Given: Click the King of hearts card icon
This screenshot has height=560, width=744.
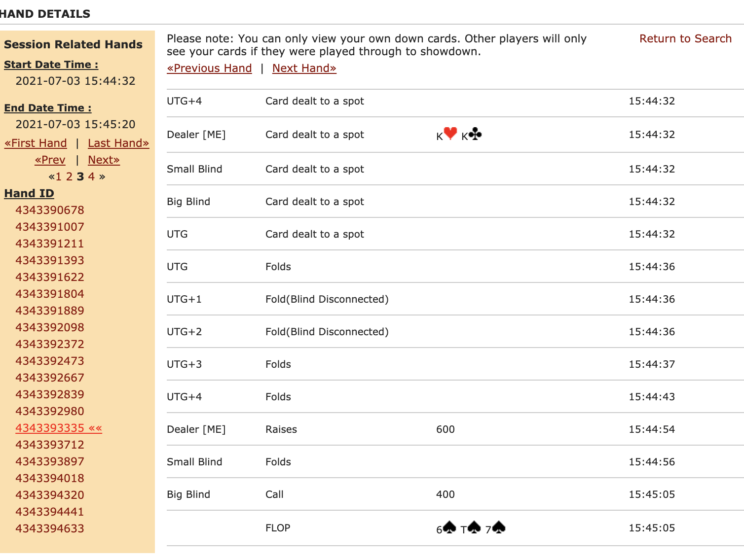Looking at the screenshot, I should 447,134.
